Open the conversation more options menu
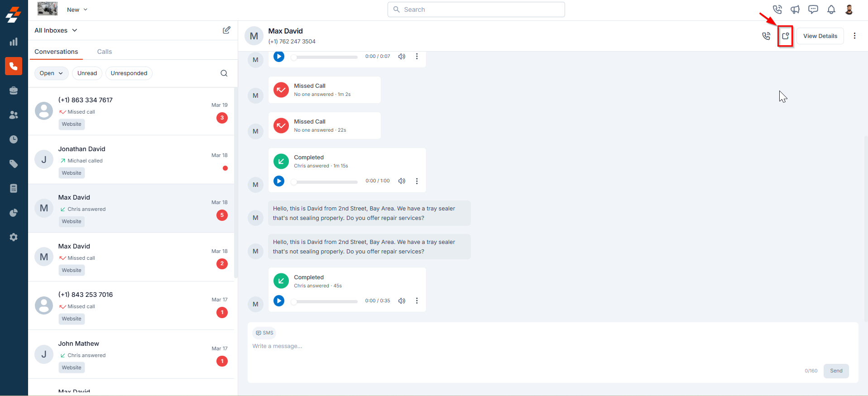 pos(854,36)
